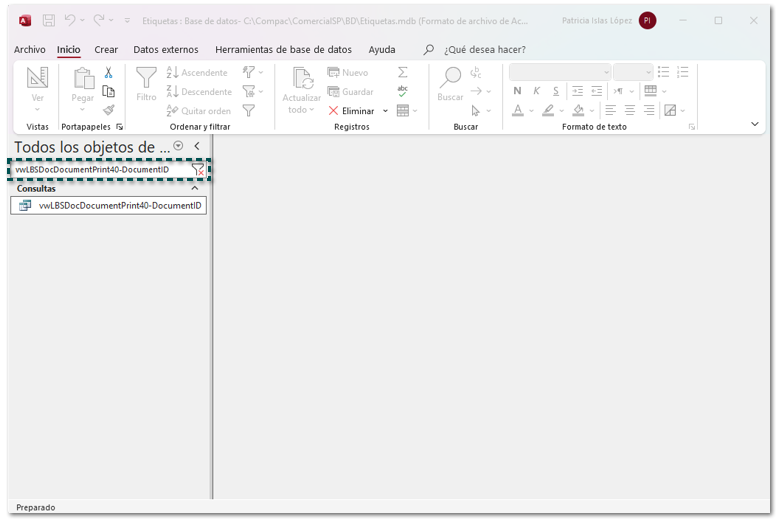Open the font name combo box

point(559,72)
